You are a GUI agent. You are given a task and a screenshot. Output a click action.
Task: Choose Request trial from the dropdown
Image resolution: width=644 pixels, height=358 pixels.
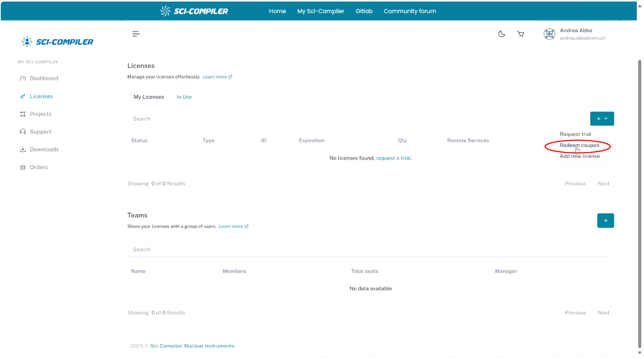[x=576, y=134]
